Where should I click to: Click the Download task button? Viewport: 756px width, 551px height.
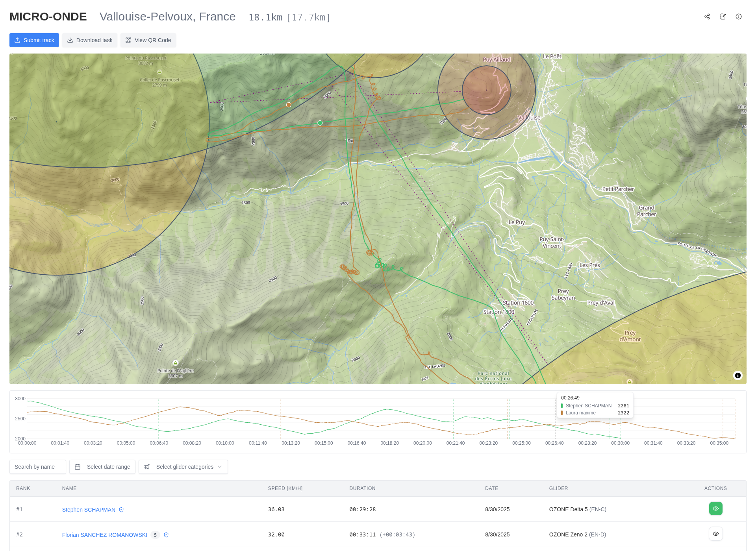(x=90, y=40)
